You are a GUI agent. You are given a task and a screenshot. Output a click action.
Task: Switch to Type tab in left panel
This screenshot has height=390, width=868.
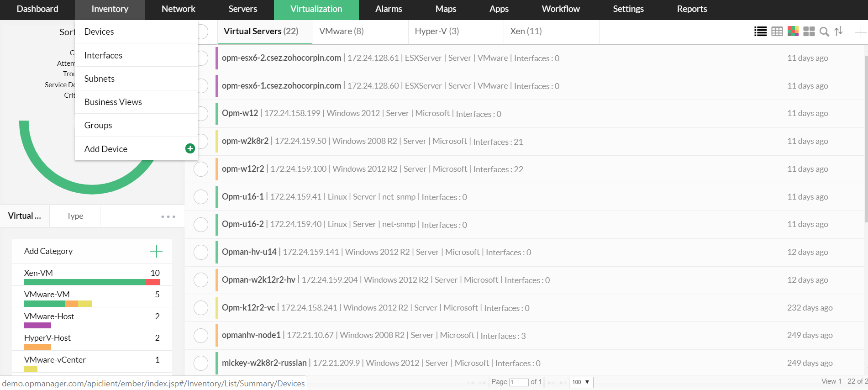point(75,216)
